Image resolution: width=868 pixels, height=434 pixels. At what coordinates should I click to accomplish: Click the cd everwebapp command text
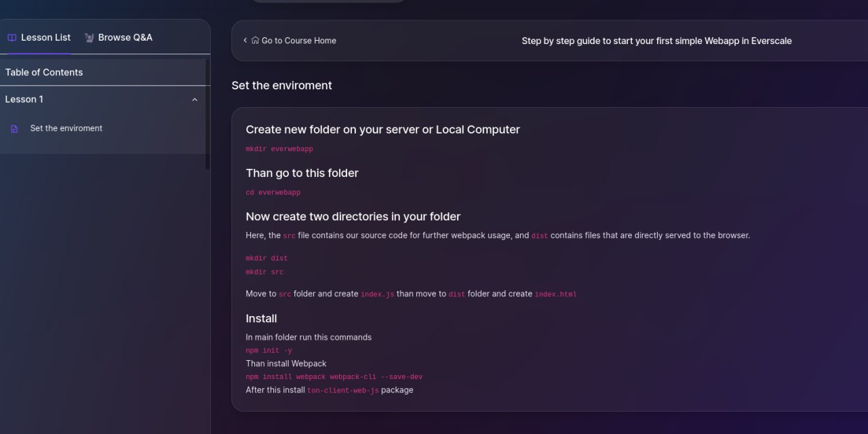pos(273,193)
